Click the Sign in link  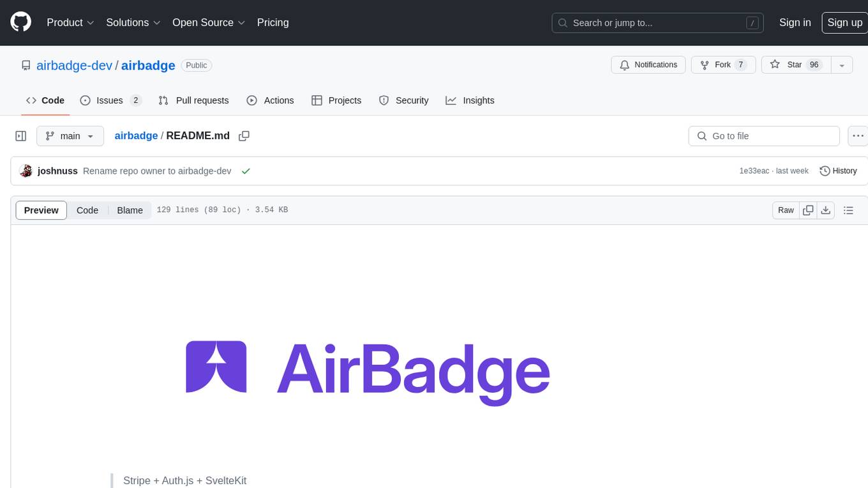tap(795, 22)
